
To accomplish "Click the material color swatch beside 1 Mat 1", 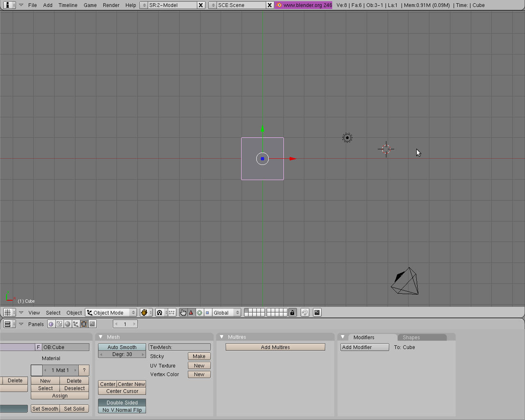I will click(37, 370).
